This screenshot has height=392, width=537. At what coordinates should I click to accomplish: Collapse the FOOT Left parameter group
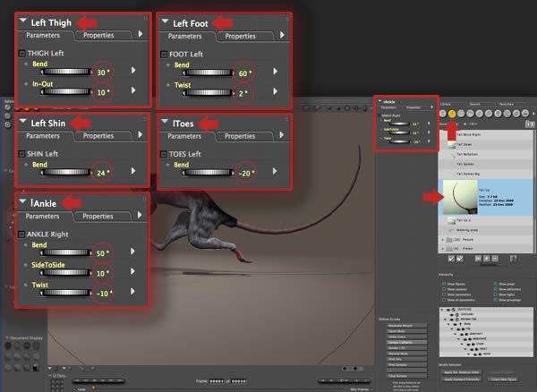(x=164, y=54)
